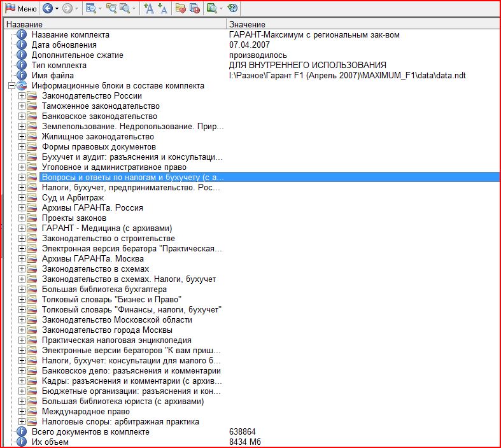
Task: Open the forward history dropdown arrow
Action: [x=76, y=9]
